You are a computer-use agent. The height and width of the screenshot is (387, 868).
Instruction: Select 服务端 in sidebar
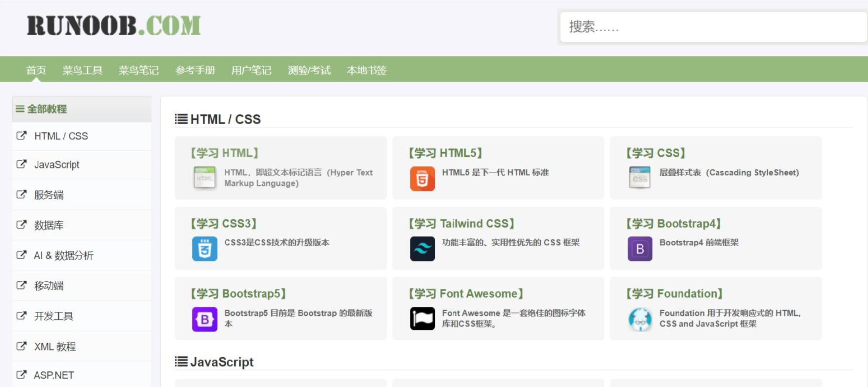[49, 195]
